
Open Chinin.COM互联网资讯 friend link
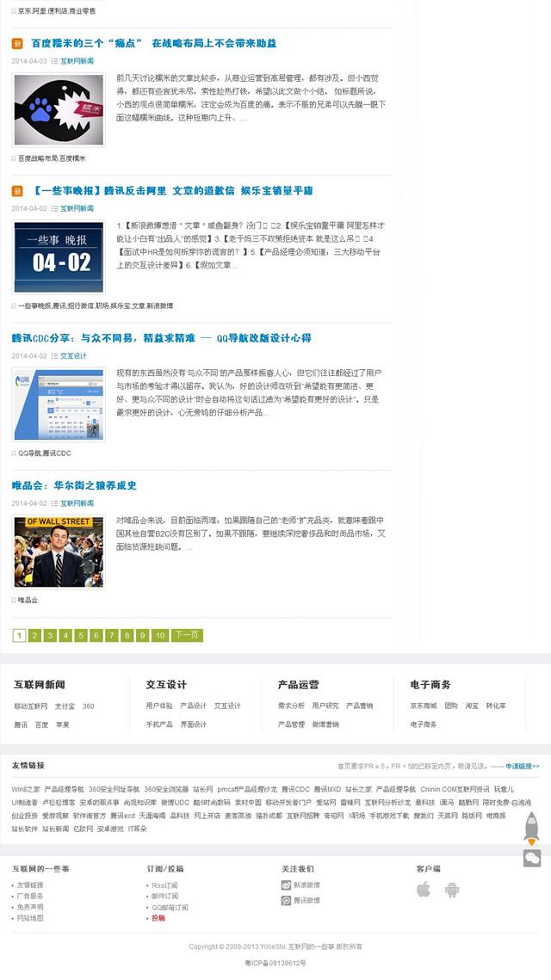(x=455, y=789)
